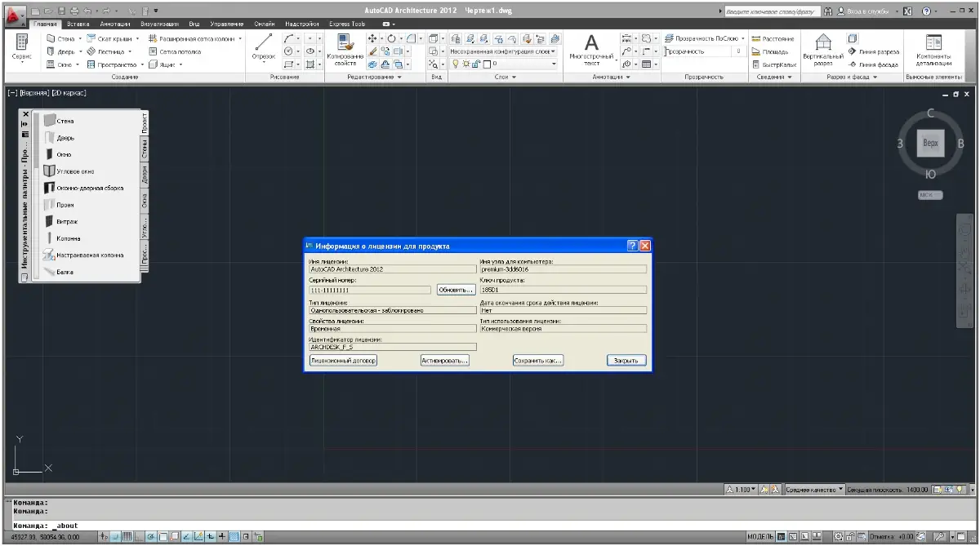The height and width of the screenshot is (546, 980).
Task: Open the Прозрачность ПоСлою dropdown
Action: (705, 38)
